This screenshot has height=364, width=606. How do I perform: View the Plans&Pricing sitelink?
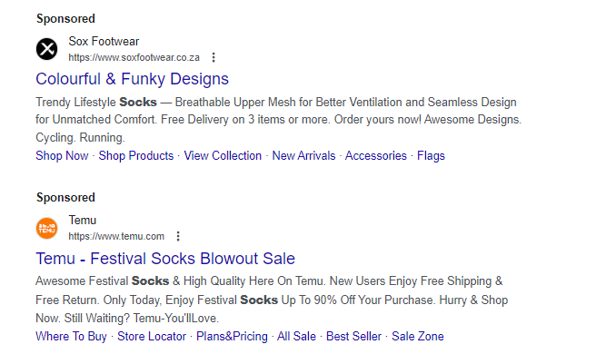[233, 336]
